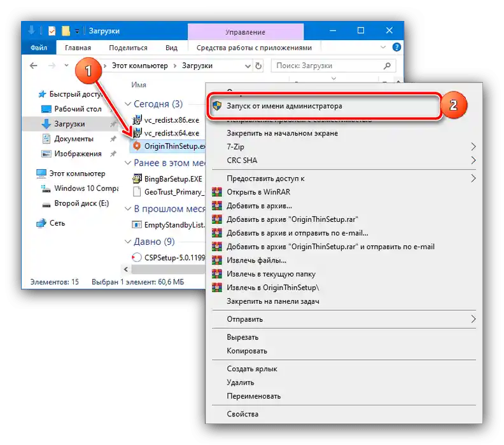Switch to the Поделиться ribbon tab
The image size is (504, 445).
coord(129,48)
